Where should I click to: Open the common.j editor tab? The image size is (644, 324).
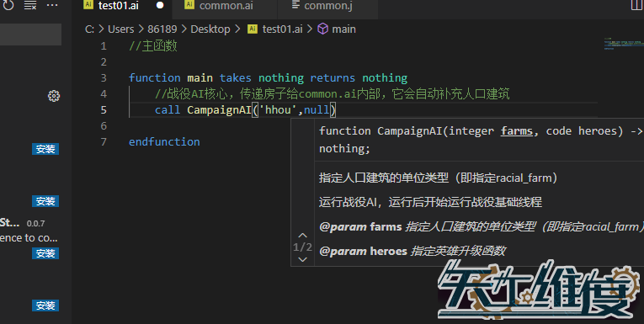(x=328, y=6)
